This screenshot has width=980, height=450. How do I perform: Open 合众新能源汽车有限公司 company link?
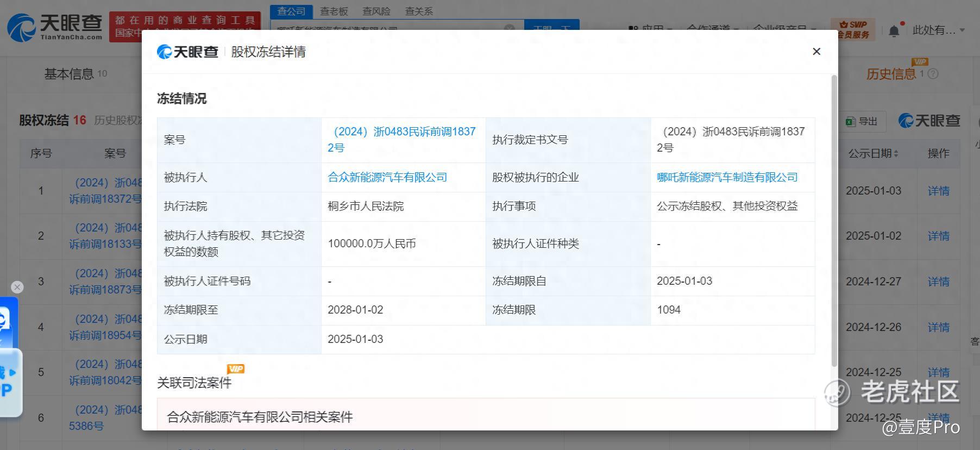click(387, 177)
